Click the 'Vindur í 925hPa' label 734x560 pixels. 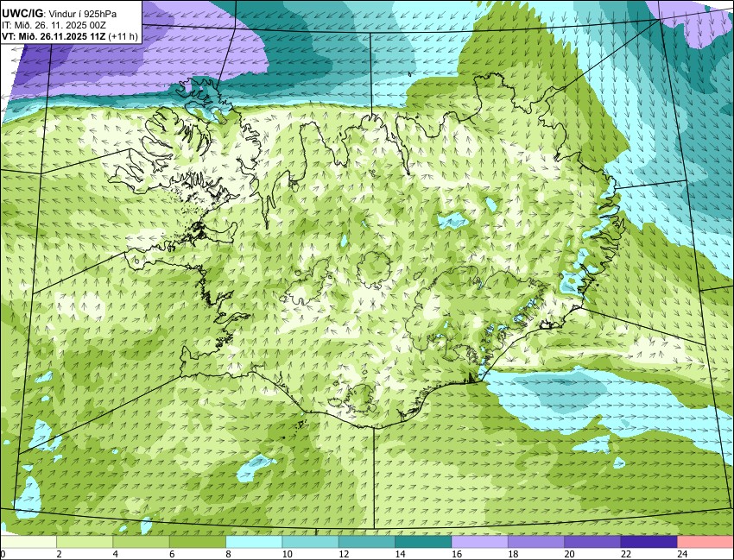point(83,14)
